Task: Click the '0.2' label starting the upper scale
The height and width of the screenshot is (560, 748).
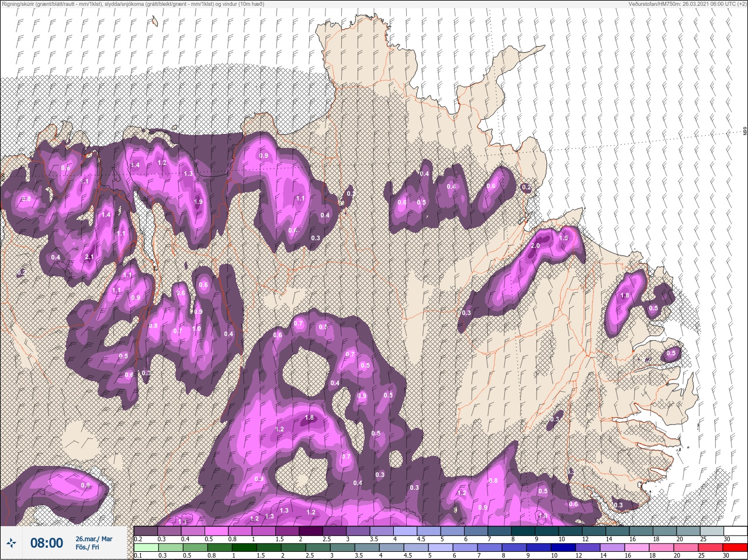Action: click(138, 538)
